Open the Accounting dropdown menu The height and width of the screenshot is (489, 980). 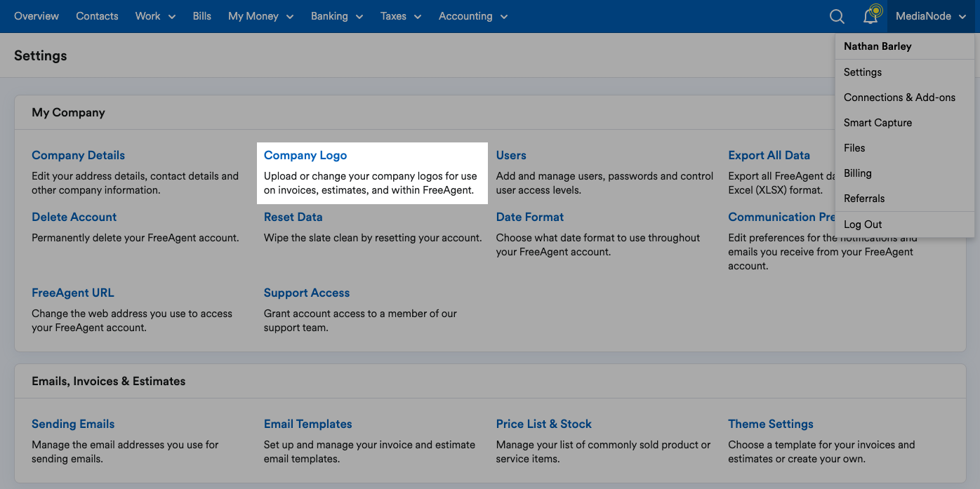(x=473, y=16)
